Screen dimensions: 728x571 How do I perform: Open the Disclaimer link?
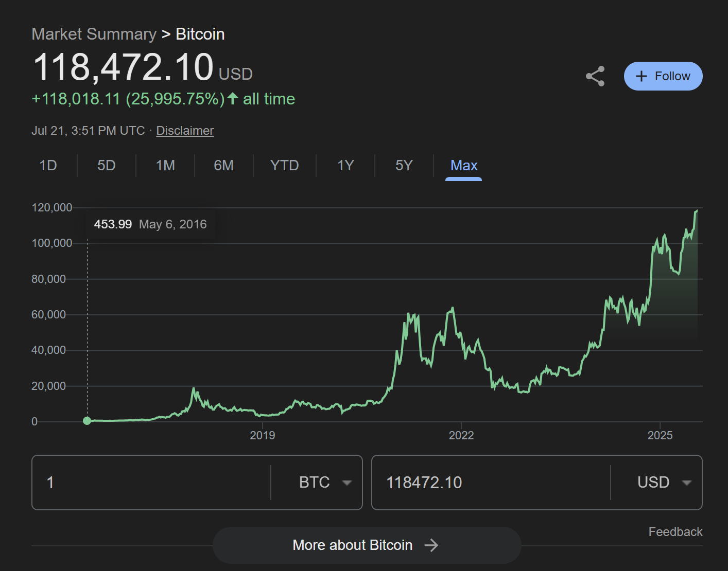coord(185,131)
